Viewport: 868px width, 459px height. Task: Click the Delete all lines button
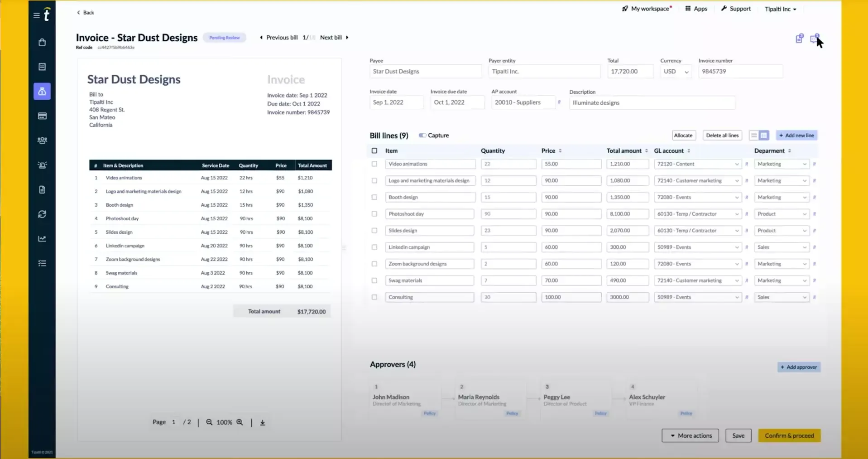[x=722, y=135]
